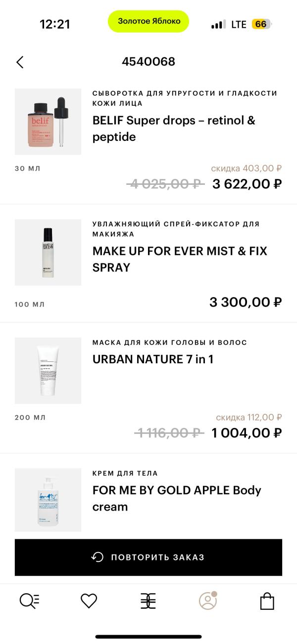
Task: Tap the battery indicator in status bar
Action: [261, 24]
